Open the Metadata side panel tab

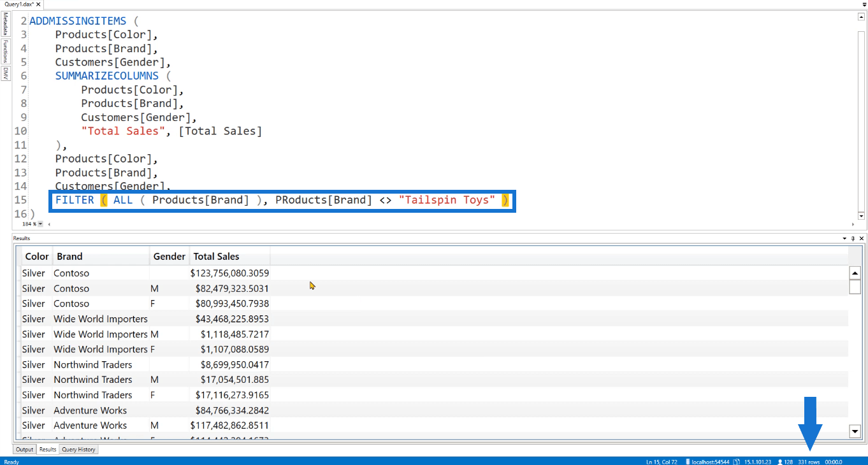[5, 24]
